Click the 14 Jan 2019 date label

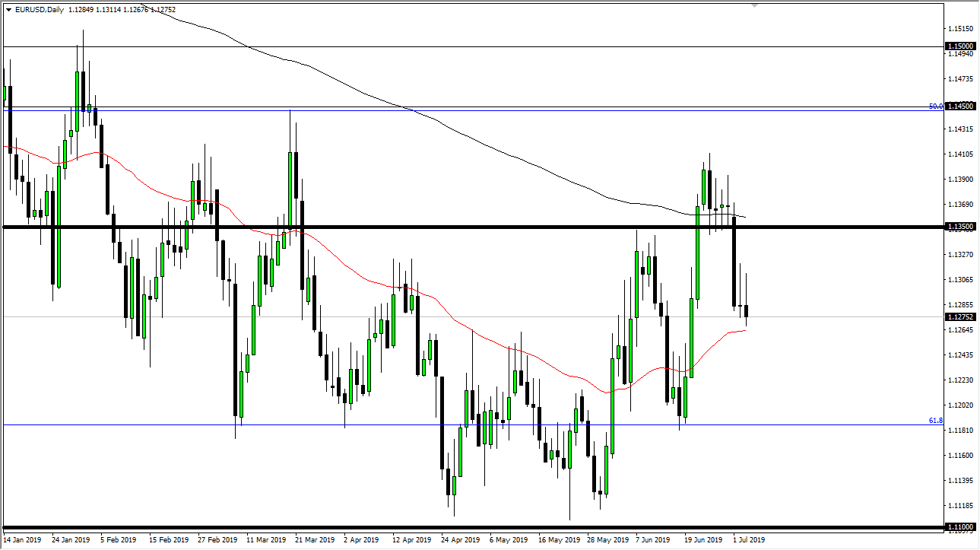[x=23, y=540]
